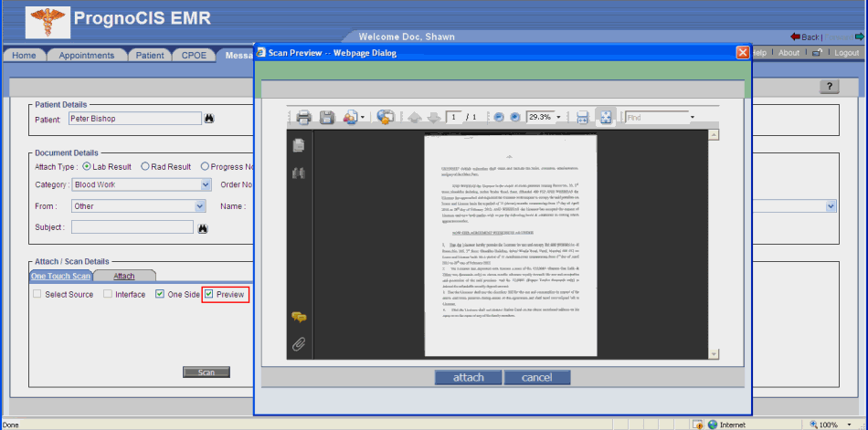The width and height of the screenshot is (868, 430).
Task: Click the binoculars lookup icon next to Subject
Action: [202, 227]
